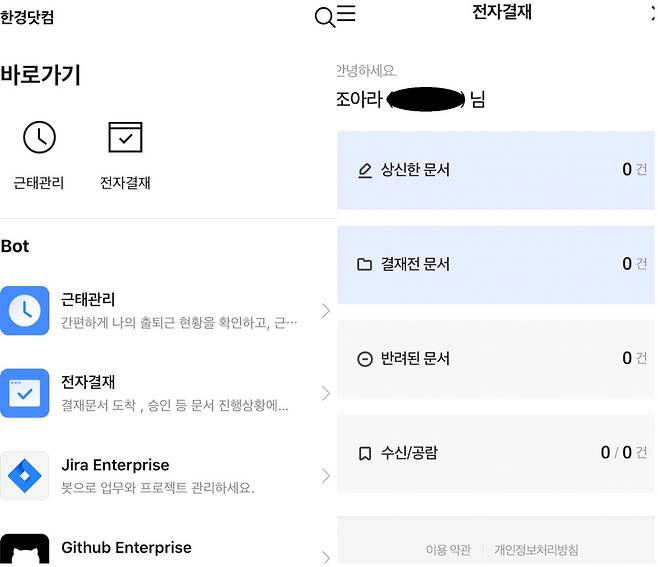Open the 결재전 문서 list row
The image size is (658, 567).
point(495,264)
